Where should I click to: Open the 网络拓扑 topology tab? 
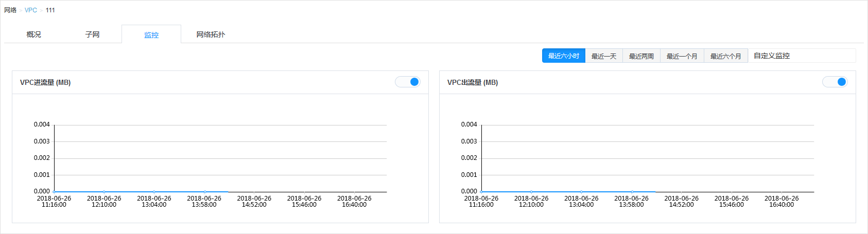(x=211, y=34)
